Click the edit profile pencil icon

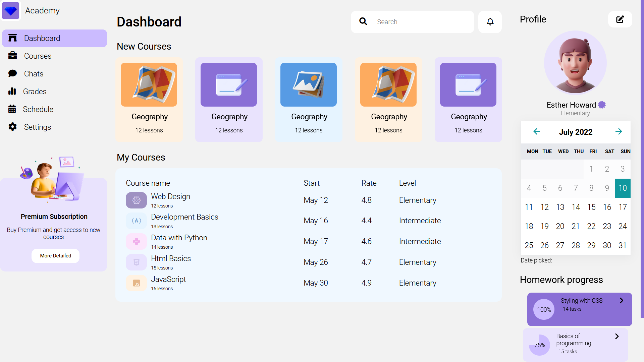[620, 19]
